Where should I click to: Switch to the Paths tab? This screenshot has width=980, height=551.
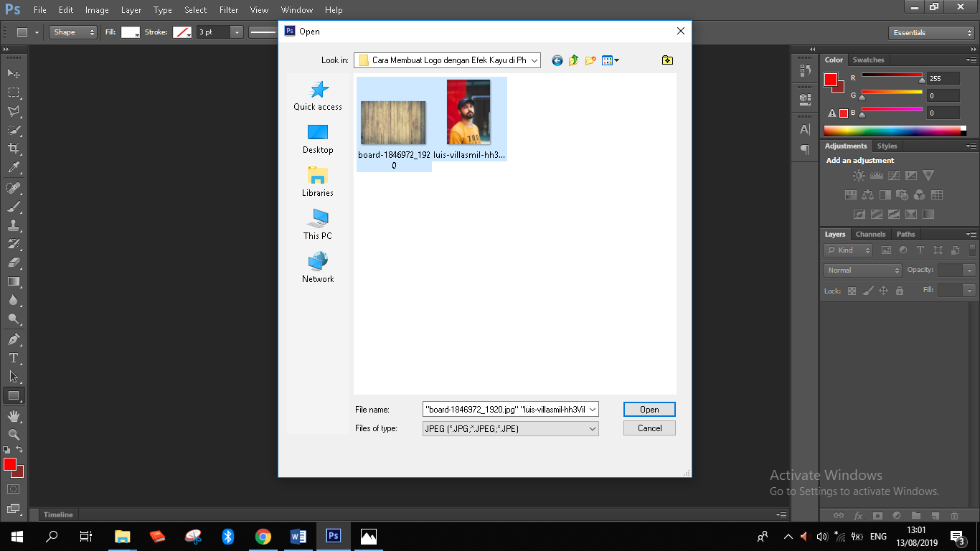click(x=906, y=234)
